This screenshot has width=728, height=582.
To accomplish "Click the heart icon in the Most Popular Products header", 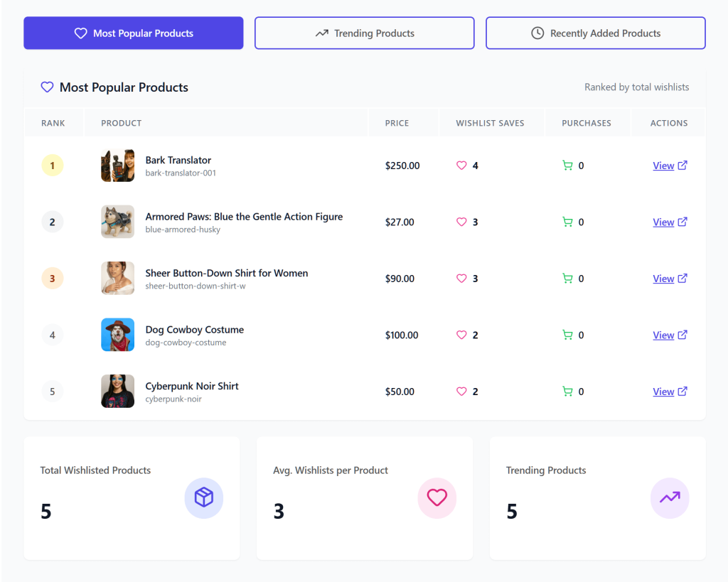I will pyautogui.click(x=47, y=87).
